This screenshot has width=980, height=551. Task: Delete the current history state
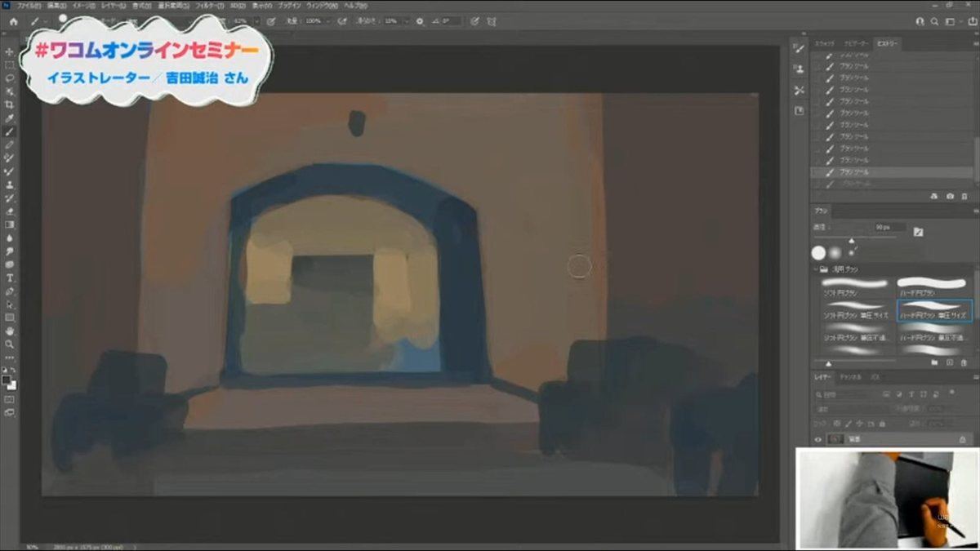click(x=964, y=197)
